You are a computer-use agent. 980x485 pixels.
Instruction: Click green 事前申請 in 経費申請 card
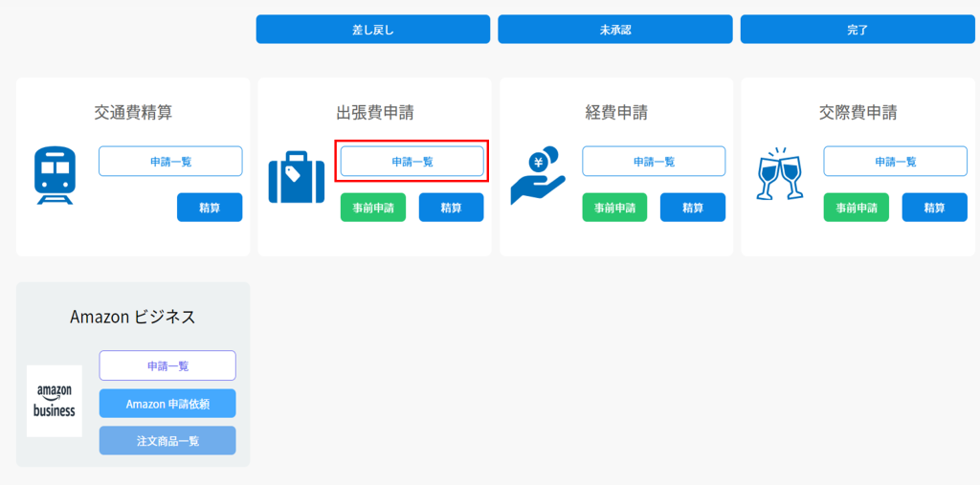615,208
